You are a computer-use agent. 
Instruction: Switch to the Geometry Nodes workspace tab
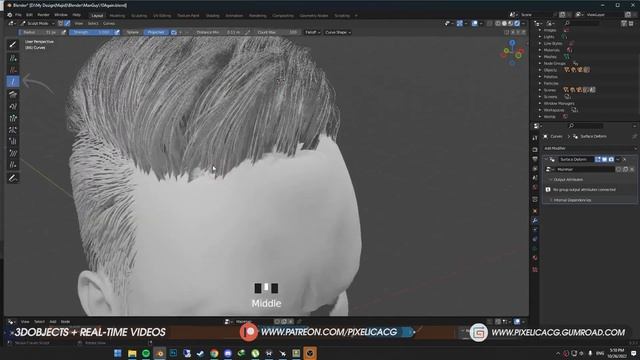[x=314, y=16]
